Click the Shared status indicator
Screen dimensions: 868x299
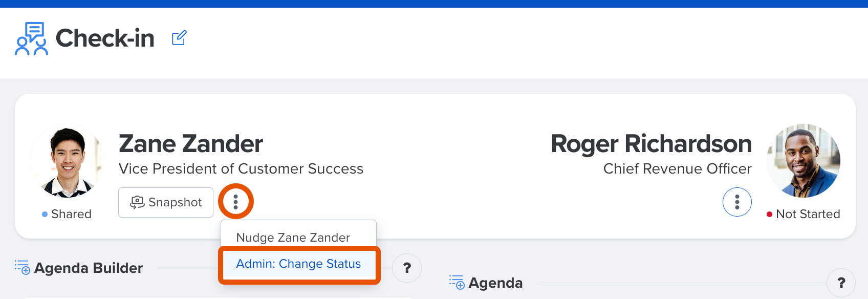click(x=67, y=214)
